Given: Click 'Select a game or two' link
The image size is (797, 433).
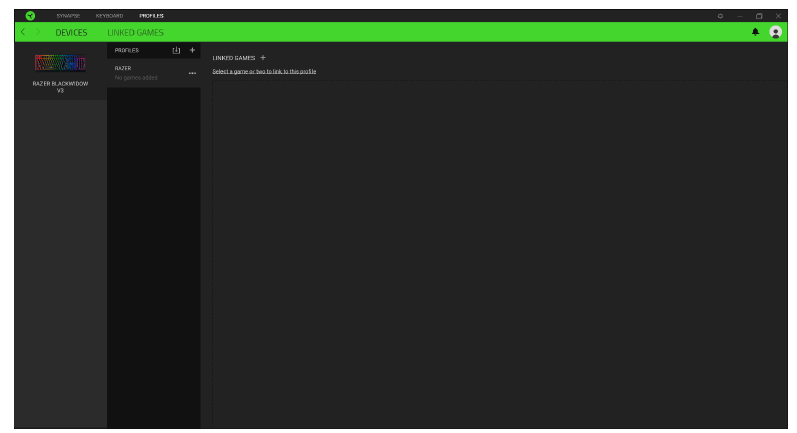Looking at the screenshot, I should [x=264, y=72].
